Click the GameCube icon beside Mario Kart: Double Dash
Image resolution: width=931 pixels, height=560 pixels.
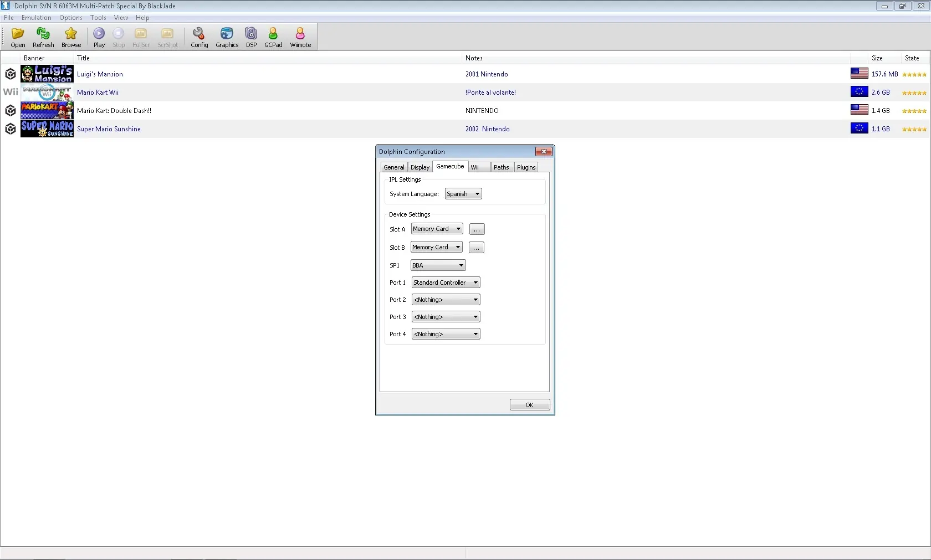click(x=11, y=110)
